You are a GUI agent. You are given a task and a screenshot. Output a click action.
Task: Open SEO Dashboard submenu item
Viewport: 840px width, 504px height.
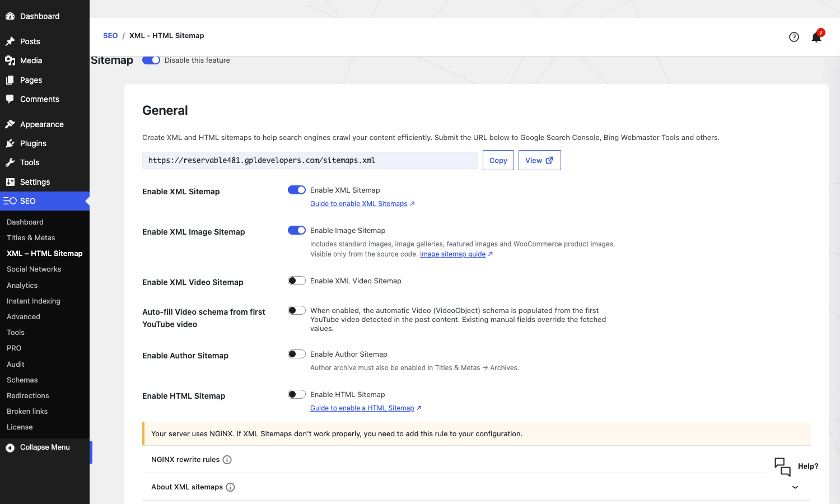[x=25, y=222]
